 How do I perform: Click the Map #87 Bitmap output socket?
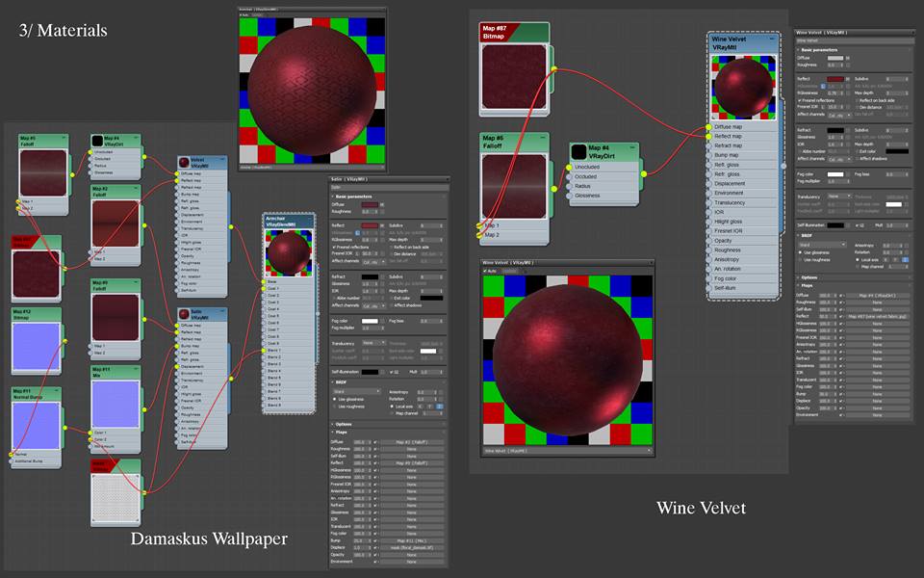[x=554, y=68]
